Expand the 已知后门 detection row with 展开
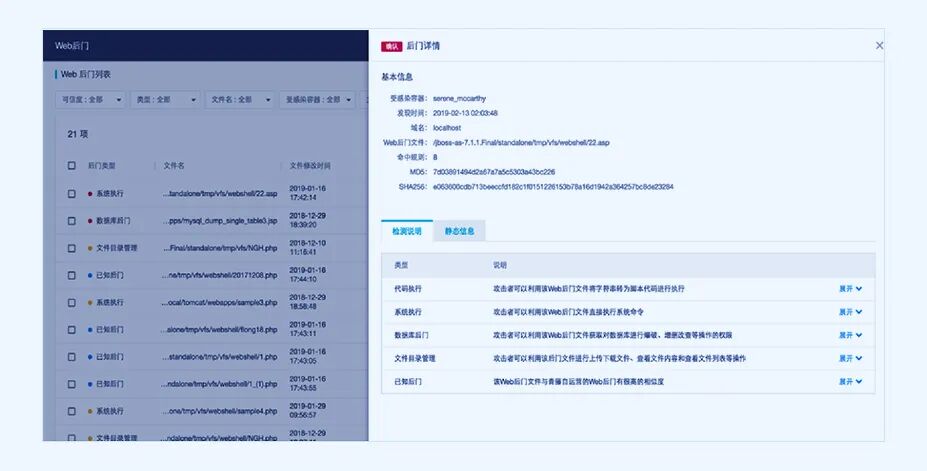 click(850, 382)
